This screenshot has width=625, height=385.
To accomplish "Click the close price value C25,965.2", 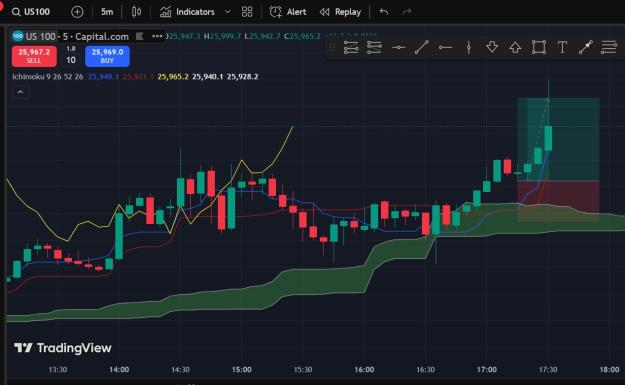I will pos(302,36).
